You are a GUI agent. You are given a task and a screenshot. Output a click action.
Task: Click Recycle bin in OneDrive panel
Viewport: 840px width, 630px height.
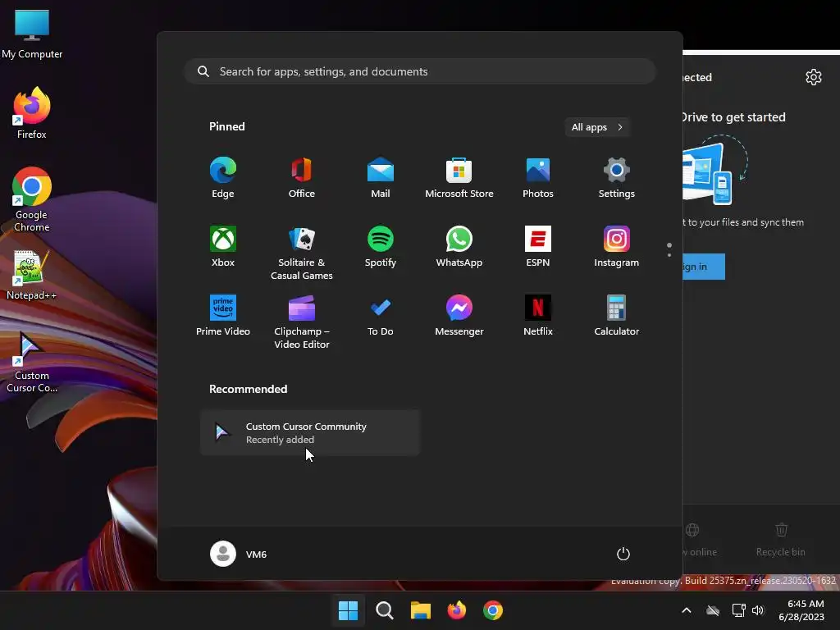click(x=781, y=540)
